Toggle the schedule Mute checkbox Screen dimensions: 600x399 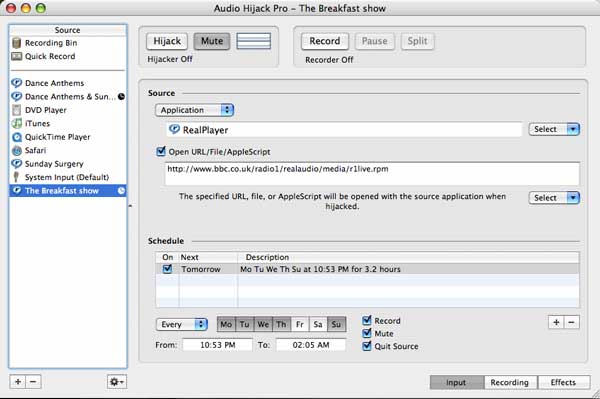pyautogui.click(x=367, y=333)
